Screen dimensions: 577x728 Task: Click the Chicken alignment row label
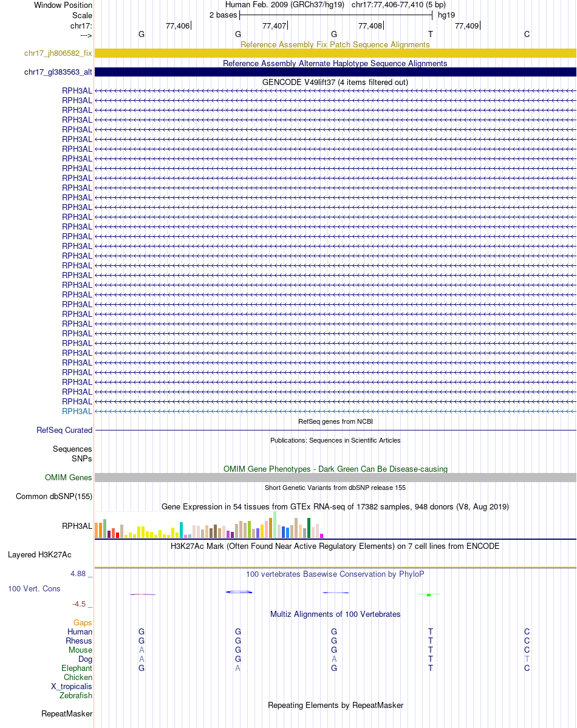(78, 678)
